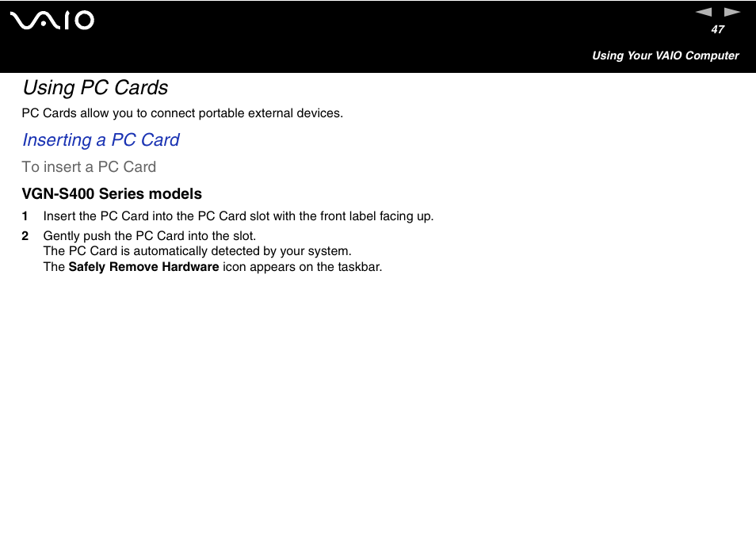Click the page number 47
756x534 pixels.
[717, 29]
